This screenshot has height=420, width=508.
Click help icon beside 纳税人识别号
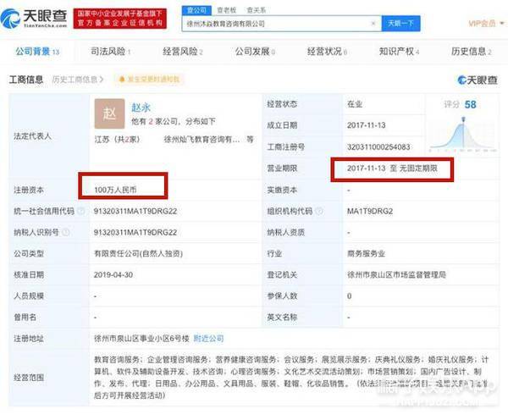coord(66,232)
